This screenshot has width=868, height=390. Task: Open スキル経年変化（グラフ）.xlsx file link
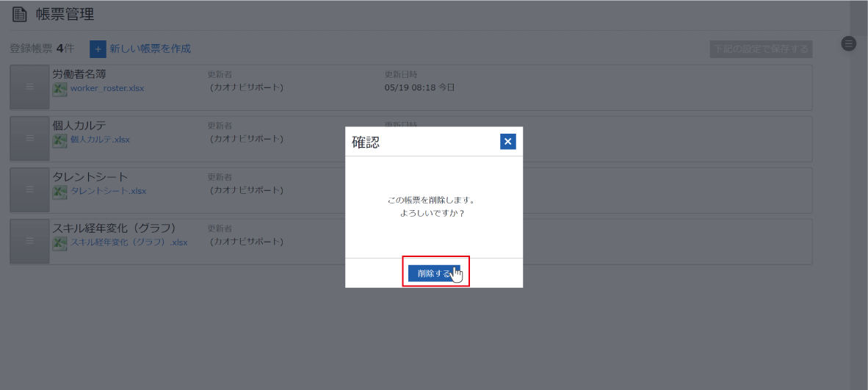129,242
